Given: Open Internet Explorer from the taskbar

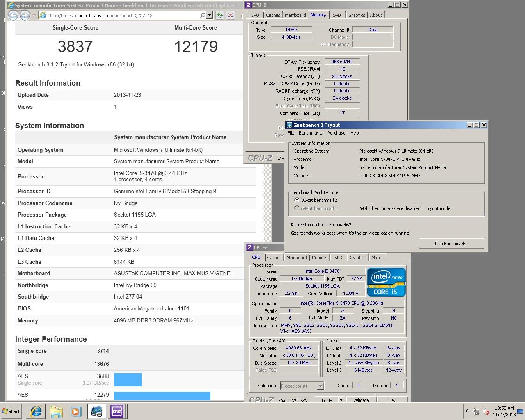Looking at the screenshot, I should coord(36,411).
